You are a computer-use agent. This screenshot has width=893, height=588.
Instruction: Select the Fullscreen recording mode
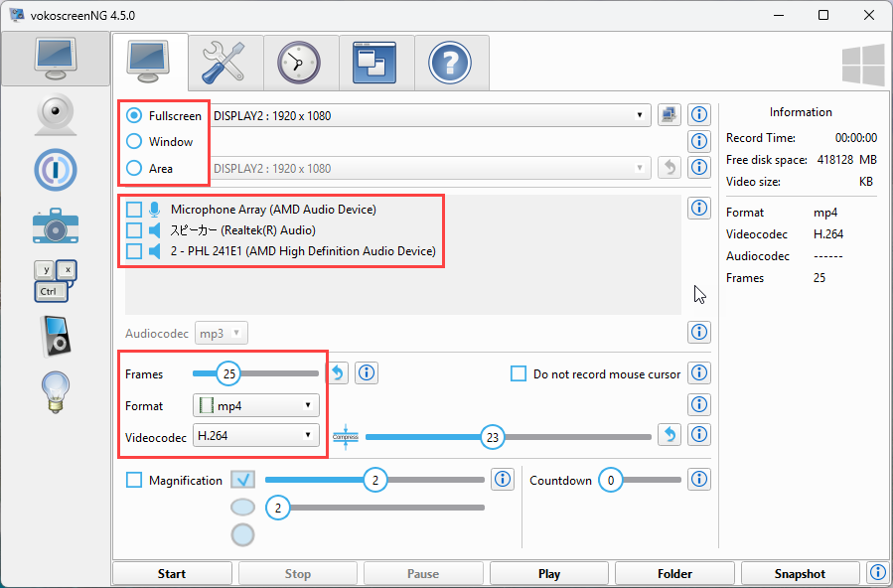pos(164,115)
